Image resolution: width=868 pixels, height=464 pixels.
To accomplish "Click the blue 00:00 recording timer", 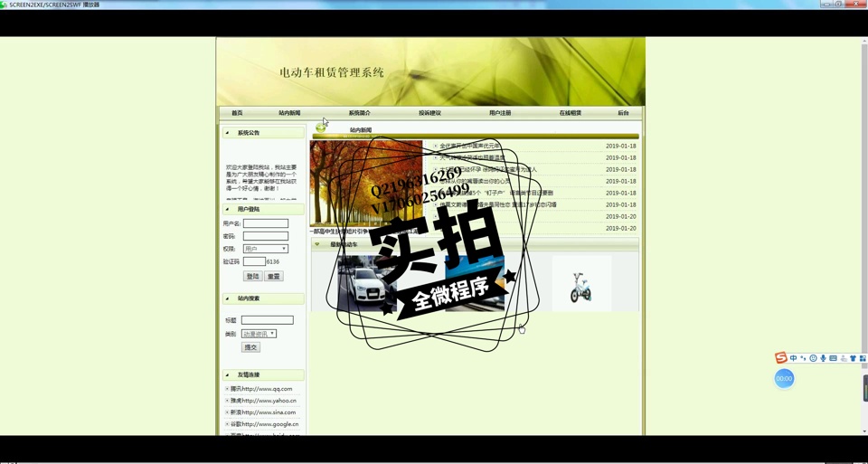I will pos(784,378).
